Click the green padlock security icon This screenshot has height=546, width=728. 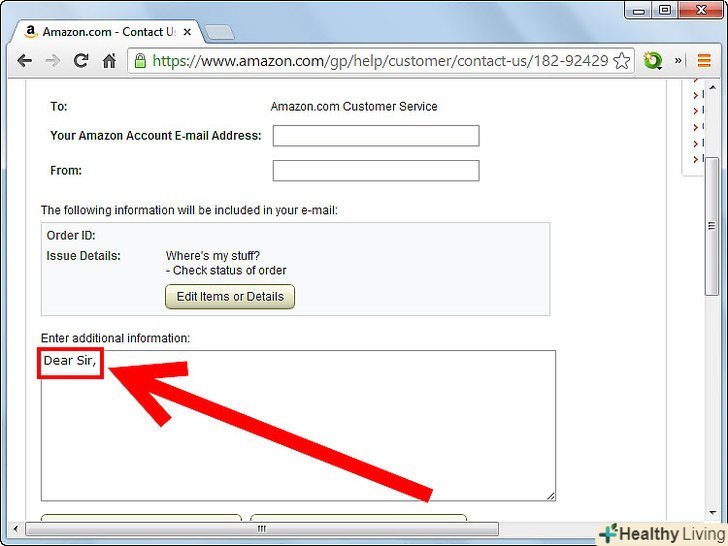point(140,60)
